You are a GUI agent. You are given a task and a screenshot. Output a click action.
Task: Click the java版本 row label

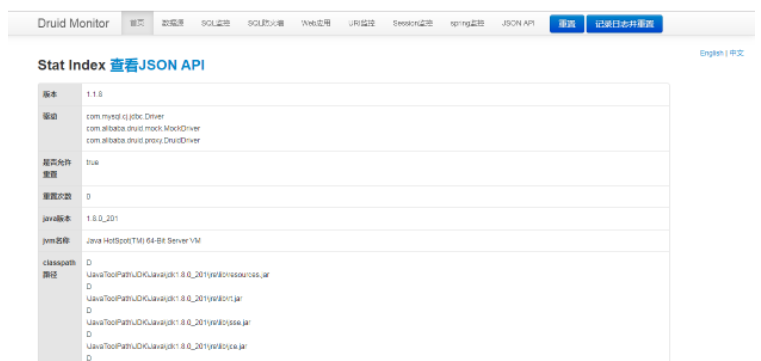pos(57,219)
